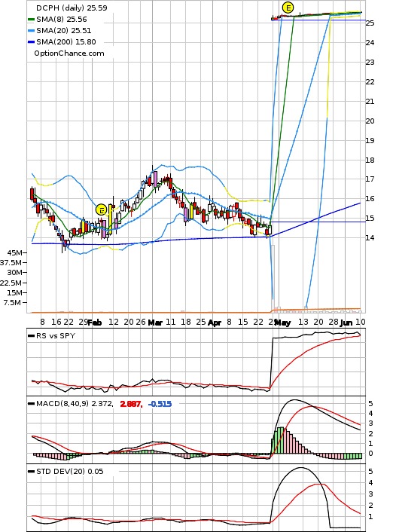Click the 45M volume axis label

point(15,252)
